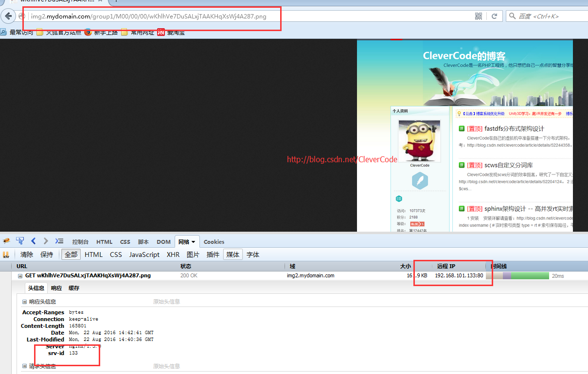588x374 pixels.
Task: Open the 火狐官方站点 bookmark folder
Action: pos(59,33)
